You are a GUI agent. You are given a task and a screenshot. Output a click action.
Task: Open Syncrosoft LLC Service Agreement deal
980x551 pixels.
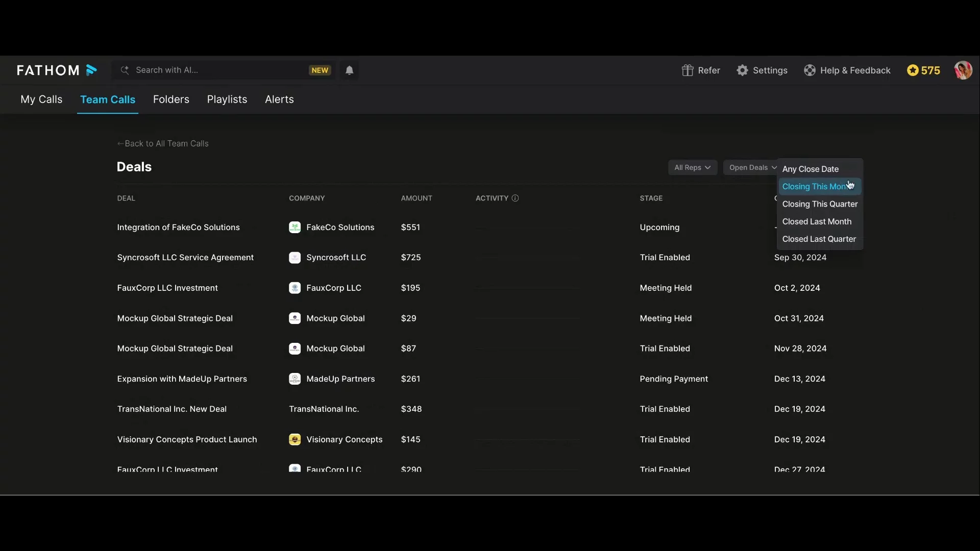[x=185, y=258]
